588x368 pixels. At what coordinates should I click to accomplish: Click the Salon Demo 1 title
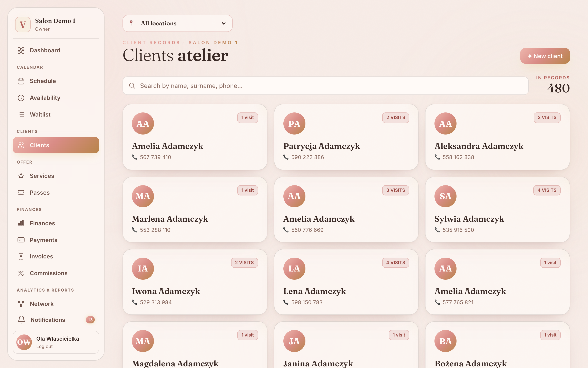click(55, 21)
